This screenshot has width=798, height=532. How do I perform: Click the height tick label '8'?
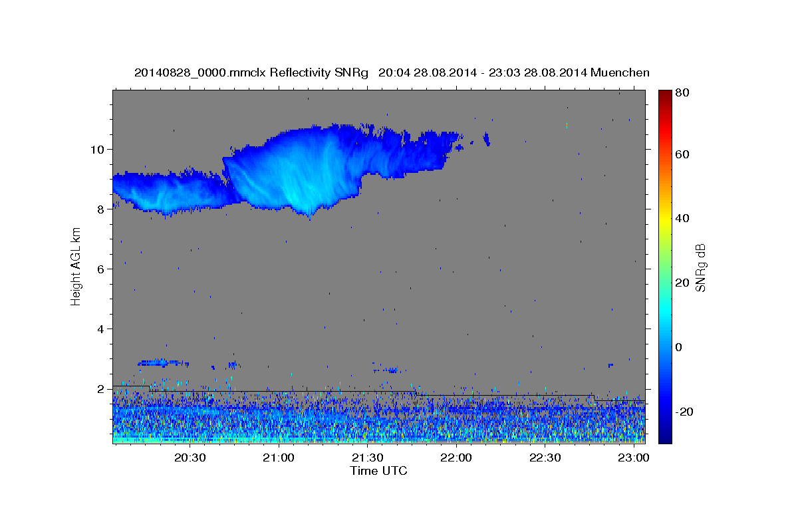pos(100,209)
